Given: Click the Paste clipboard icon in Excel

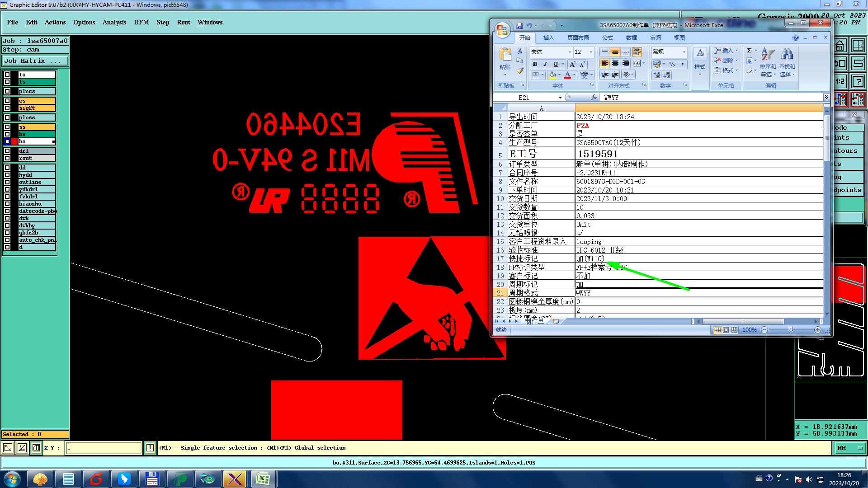Looking at the screenshot, I should (505, 55).
